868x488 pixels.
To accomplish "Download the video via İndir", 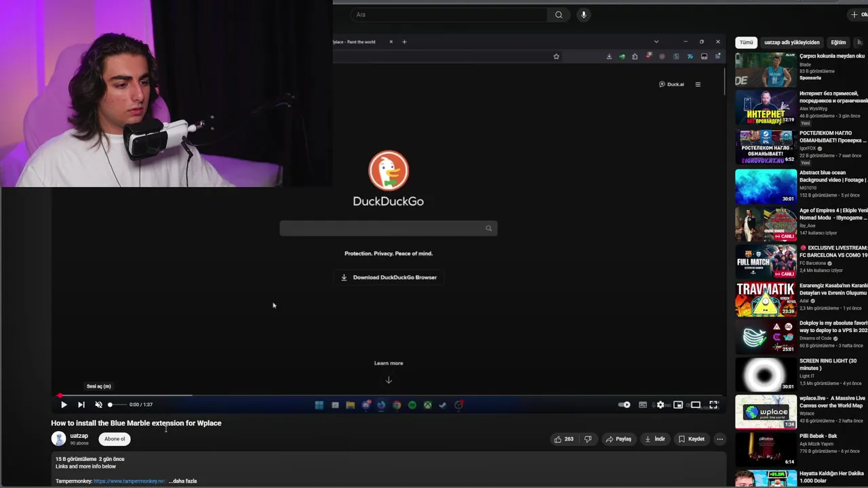I will click(x=655, y=439).
